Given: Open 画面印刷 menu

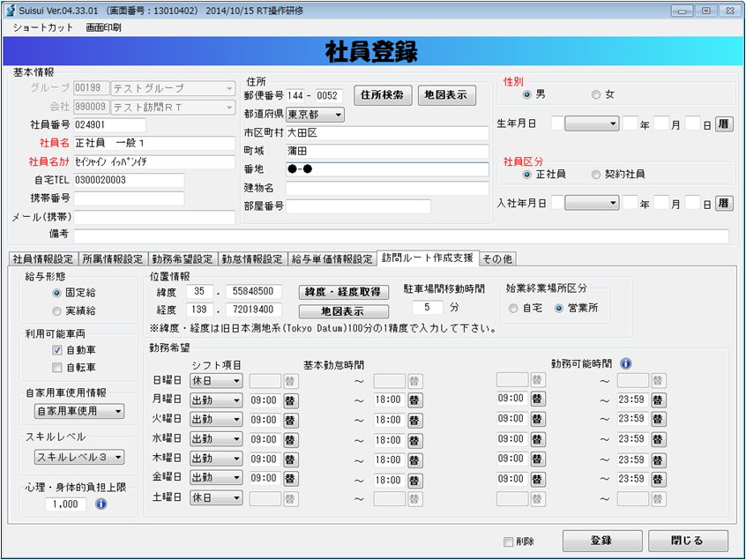Looking at the screenshot, I should point(103,27).
